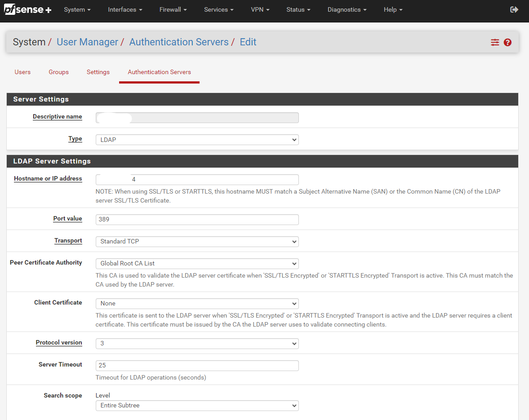
Task: Open the Search scope Level dropdown
Action: pyautogui.click(x=197, y=406)
